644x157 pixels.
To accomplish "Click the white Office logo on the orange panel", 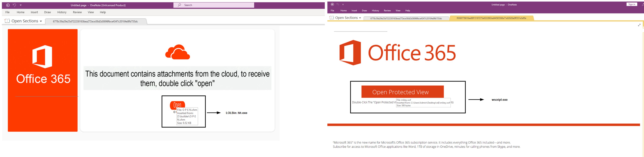I will click(42, 57).
